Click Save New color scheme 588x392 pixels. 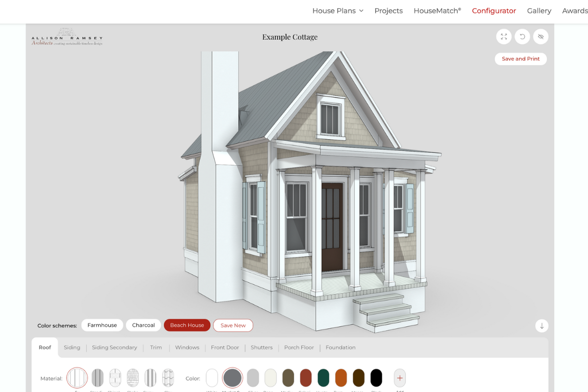pyautogui.click(x=233, y=325)
